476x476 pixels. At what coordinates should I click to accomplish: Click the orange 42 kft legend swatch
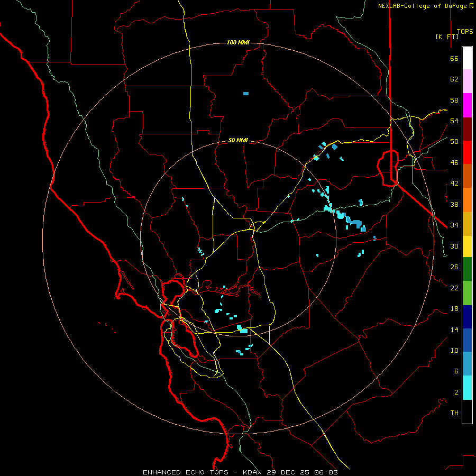[467, 200]
